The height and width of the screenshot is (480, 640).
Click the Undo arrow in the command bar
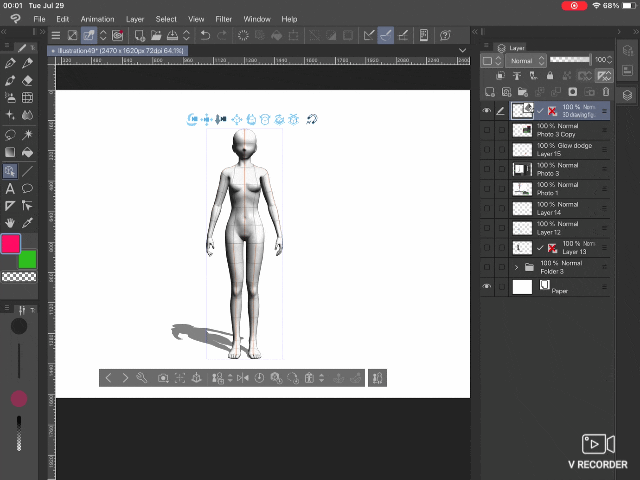click(205, 35)
